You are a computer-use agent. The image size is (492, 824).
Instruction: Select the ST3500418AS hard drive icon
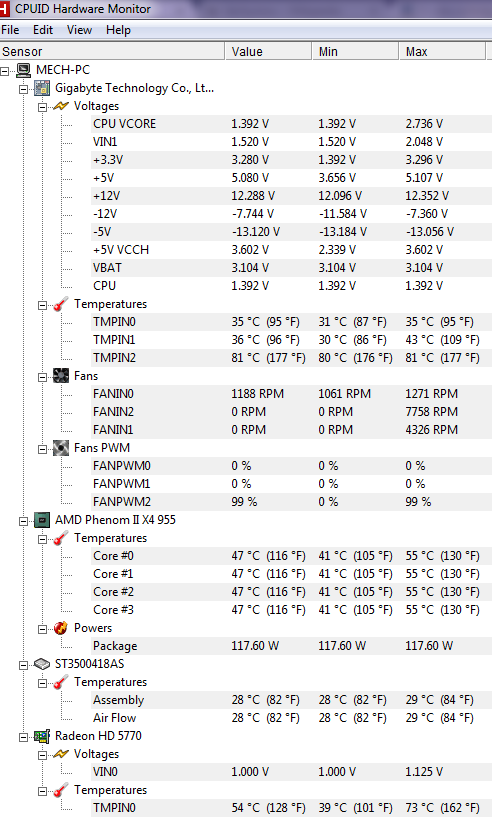(42, 664)
